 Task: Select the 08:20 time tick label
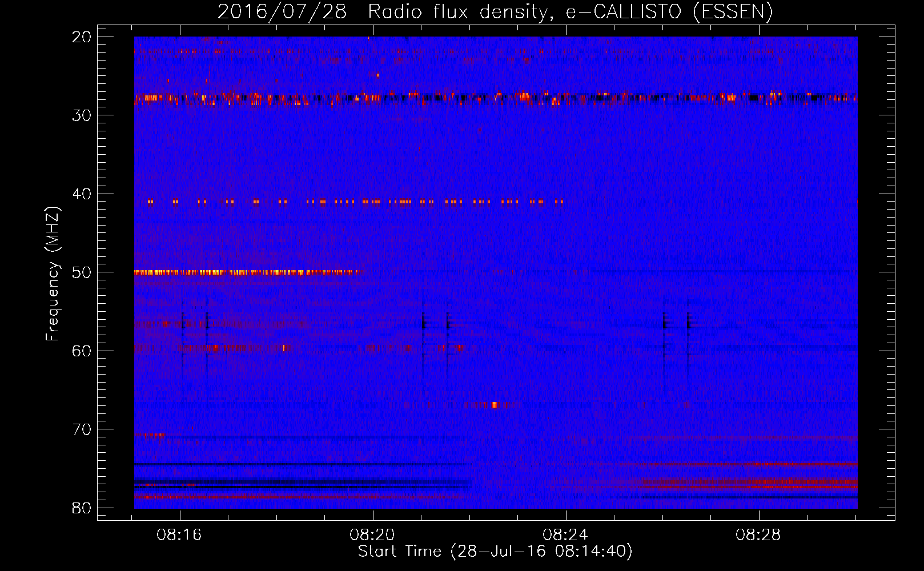372,535
